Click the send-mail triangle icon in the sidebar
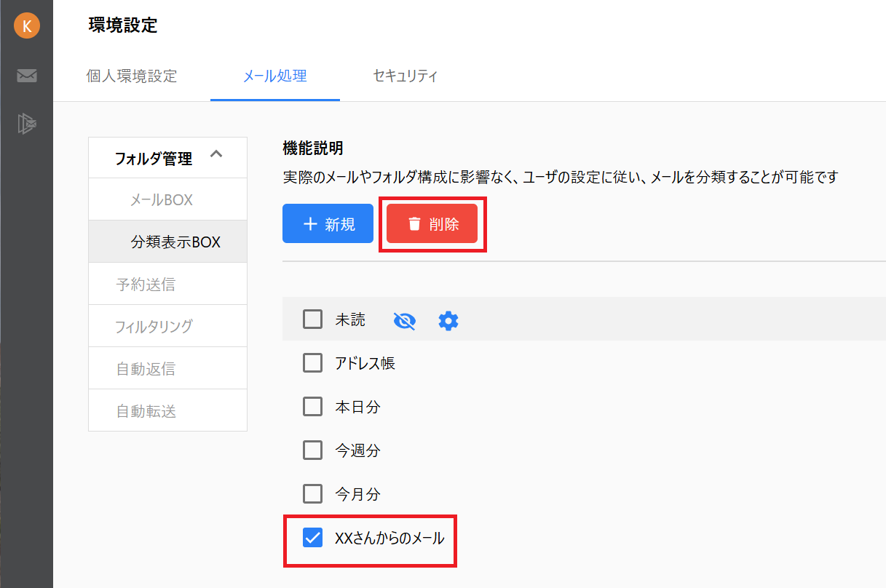886x588 pixels. coord(27,124)
